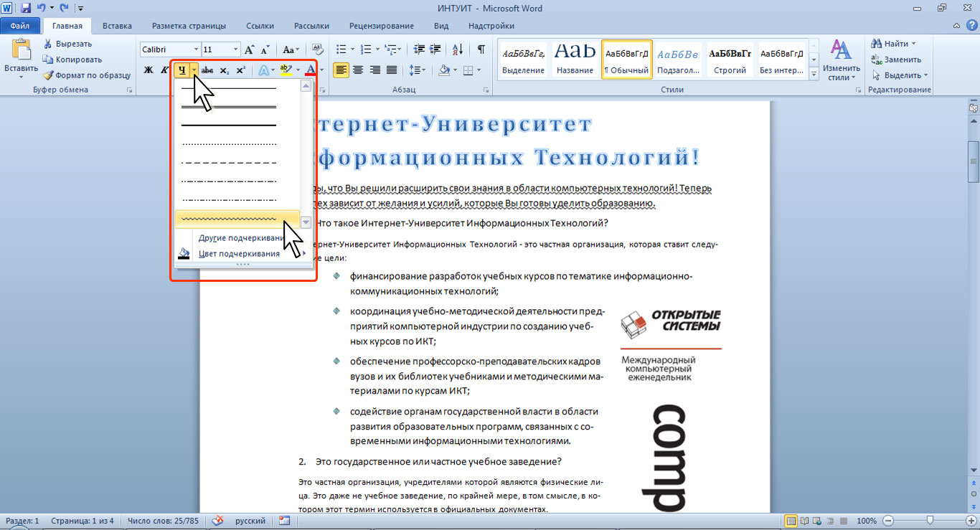Image resolution: width=980 pixels, height=530 pixels.
Task: Open change case Aa dropdown
Action: click(x=291, y=49)
